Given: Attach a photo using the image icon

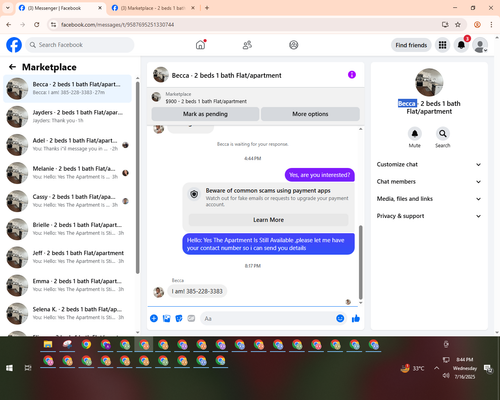Looking at the screenshot, I should (166, 318).
